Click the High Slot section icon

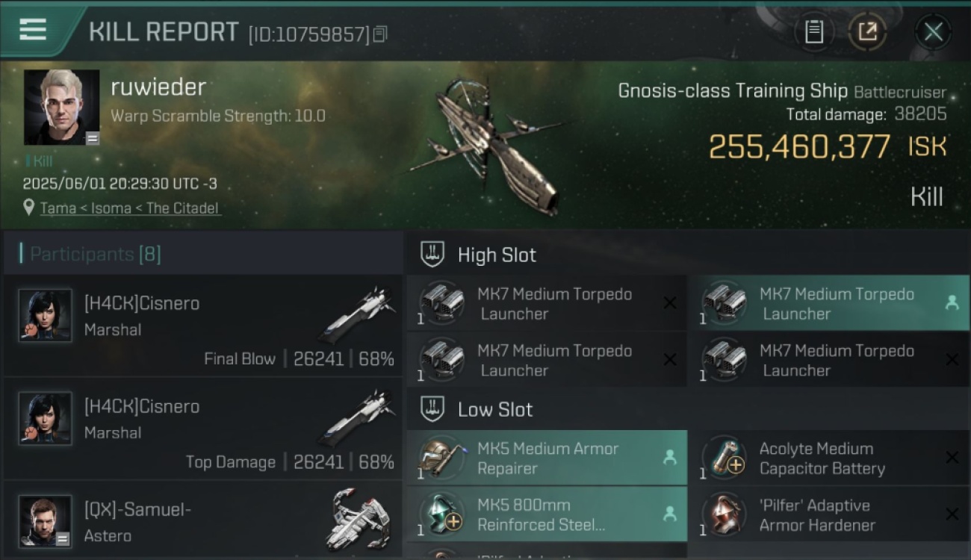[x=432, y=255]
